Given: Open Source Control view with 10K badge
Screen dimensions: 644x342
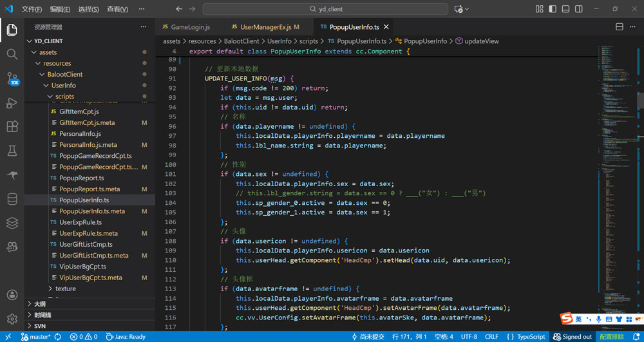Looking at the screenshot, I should coord(12,79).
